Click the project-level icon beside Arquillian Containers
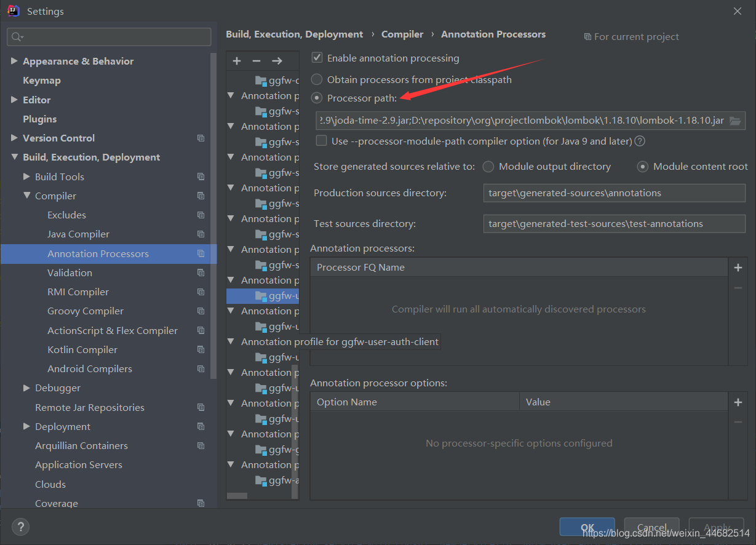 click(201, 446)
